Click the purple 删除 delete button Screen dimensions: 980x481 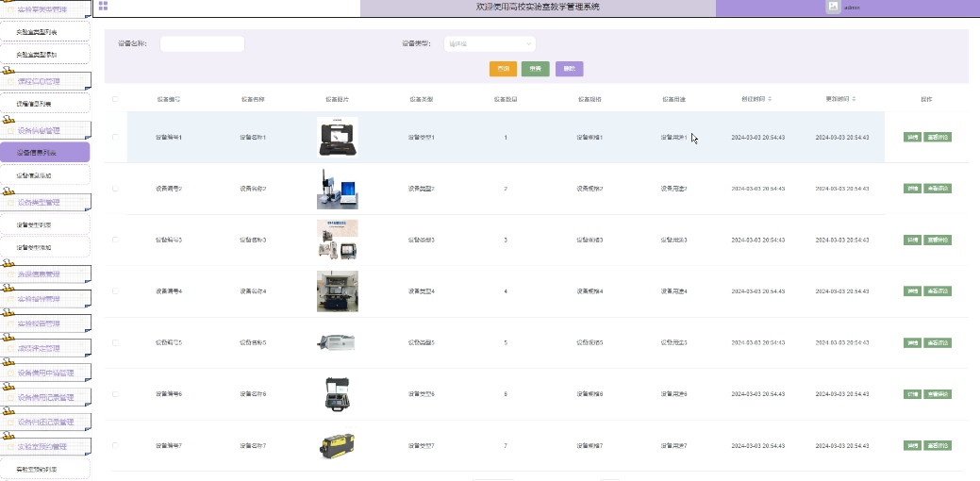point(570,69)
